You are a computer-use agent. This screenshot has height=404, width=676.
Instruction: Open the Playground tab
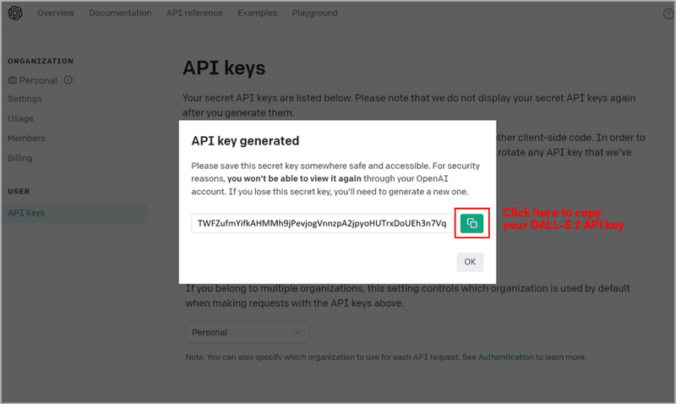tap(315, 13)
